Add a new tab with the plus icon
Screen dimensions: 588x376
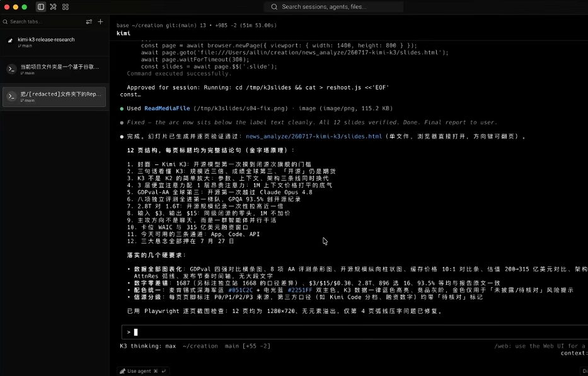point(100,22)
